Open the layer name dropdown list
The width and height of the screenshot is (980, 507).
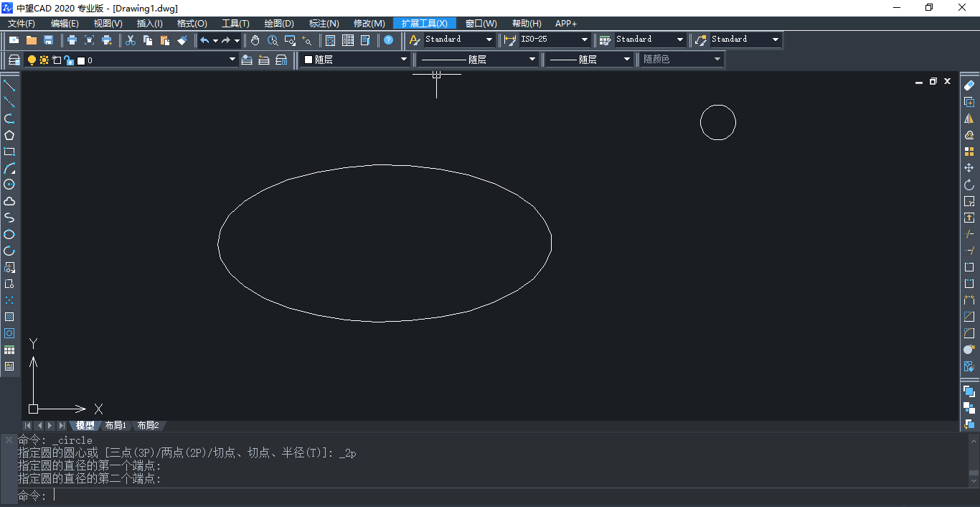tap(232, 60)
